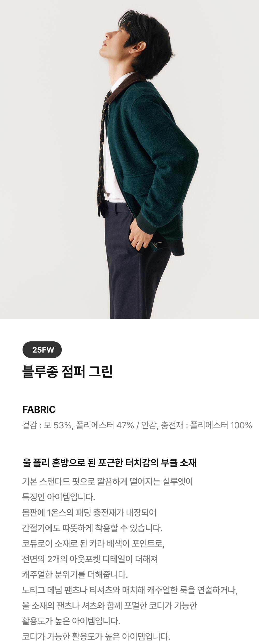Click the line 캐주얼한 분위기를 더해줍니다.

75,574
